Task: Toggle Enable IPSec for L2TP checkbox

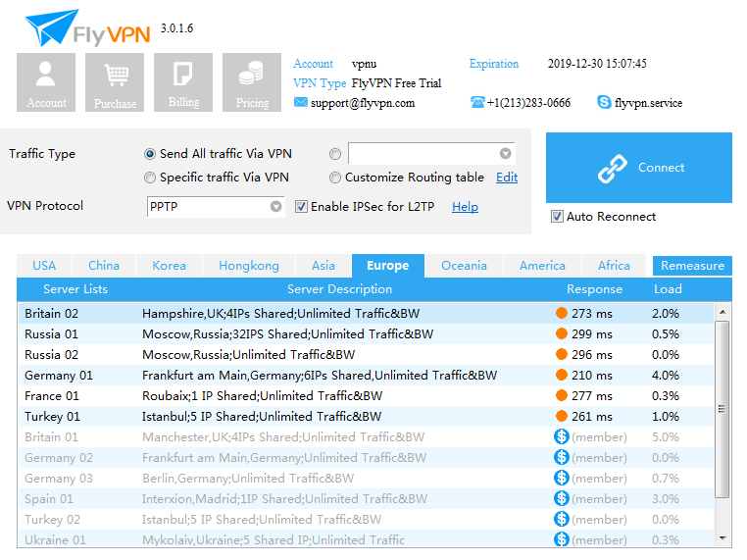Action: tap(301, 207)
